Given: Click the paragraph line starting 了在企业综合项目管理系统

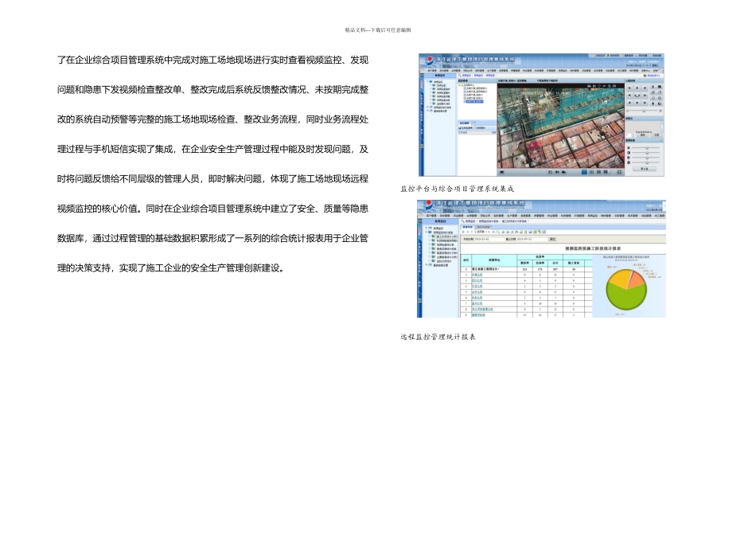Looking at the screenshot, I should coord(212,60).
